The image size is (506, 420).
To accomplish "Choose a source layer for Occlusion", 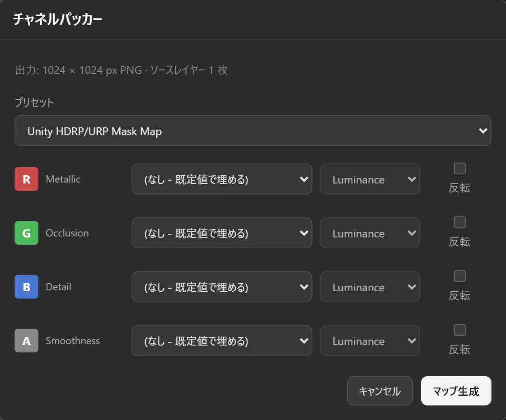I will 222,233.
